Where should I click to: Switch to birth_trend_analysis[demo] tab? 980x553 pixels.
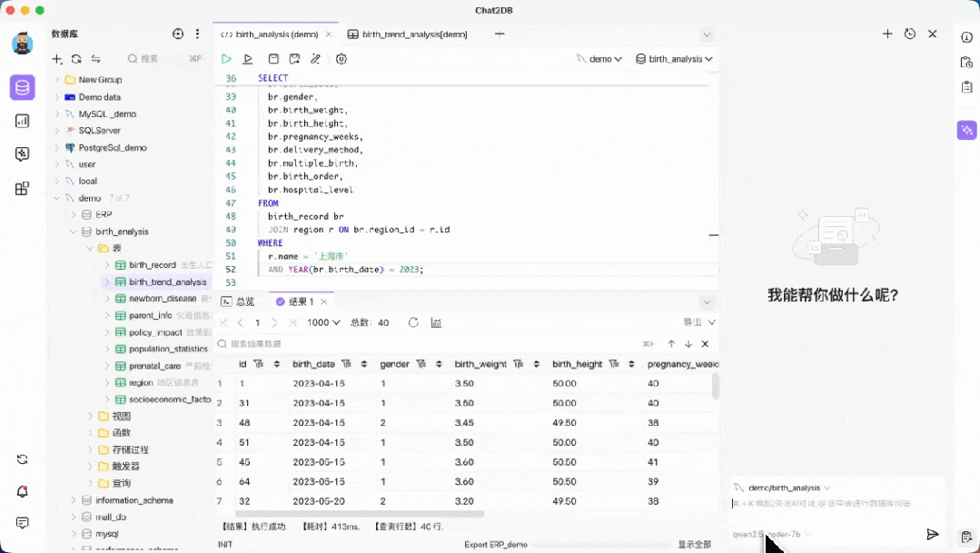pos(408,35)
